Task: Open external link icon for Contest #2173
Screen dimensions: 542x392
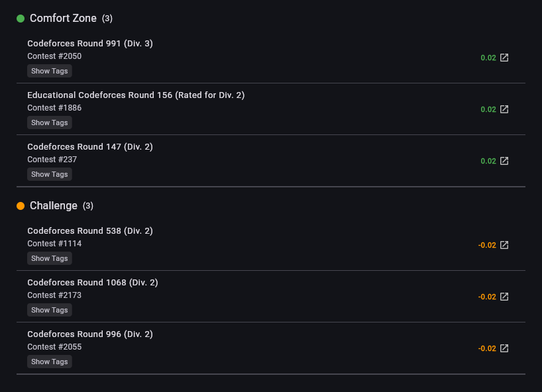Action: [504, 297]
